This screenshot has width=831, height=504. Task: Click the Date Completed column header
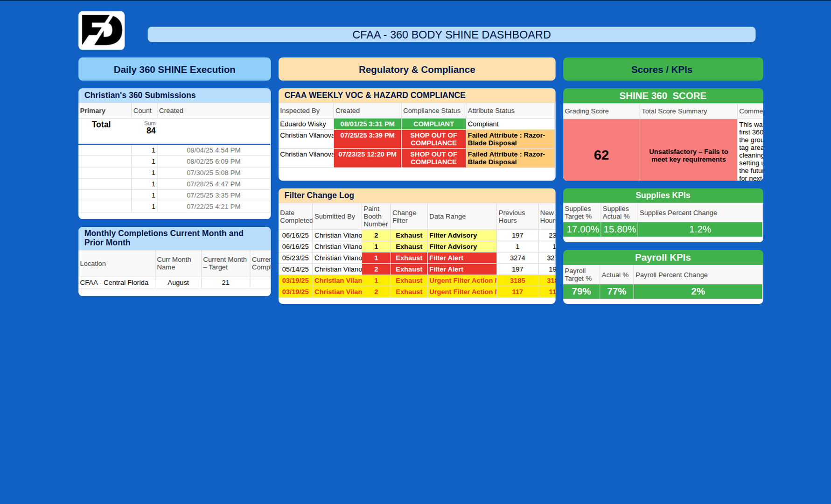pyautogui.click(x=296, y=217)
